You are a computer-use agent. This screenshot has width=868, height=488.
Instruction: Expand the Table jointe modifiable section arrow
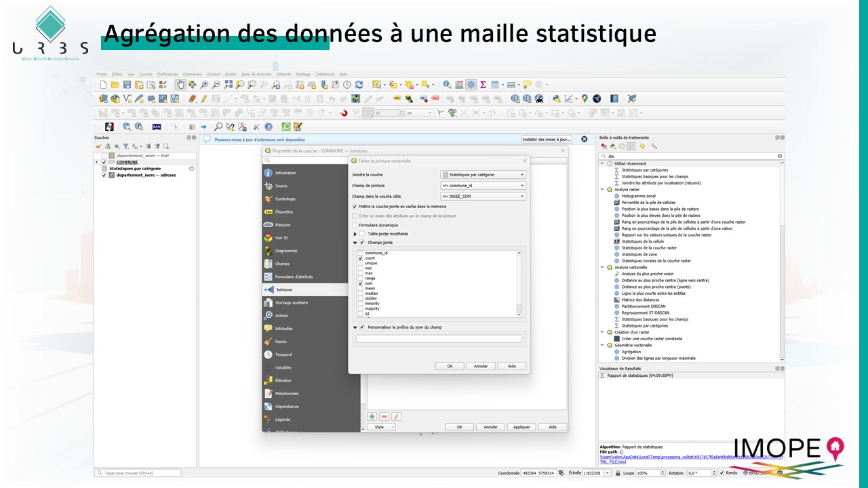coord(355,234)
